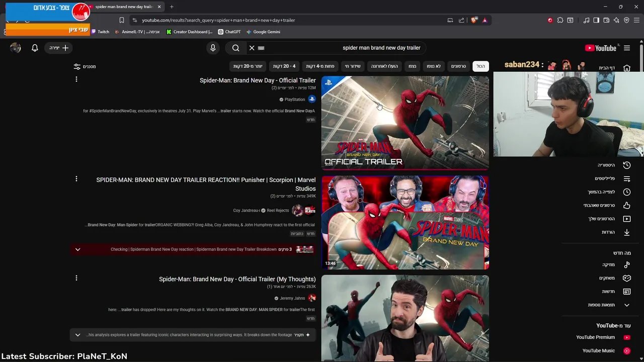
Task: Click the share page icon in address bar
Action: point(461,20)
